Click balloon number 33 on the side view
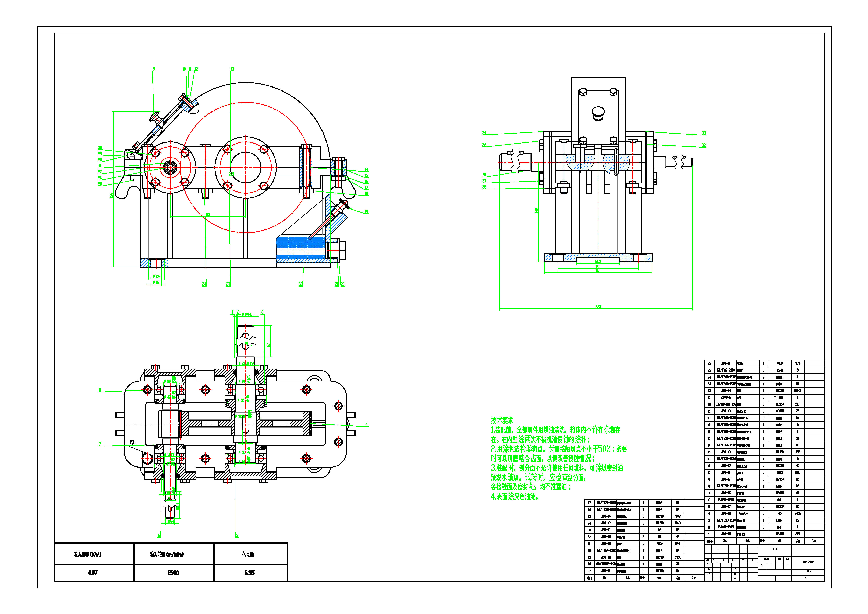Viewport: 868px width, 614px height. click(704, 133)
